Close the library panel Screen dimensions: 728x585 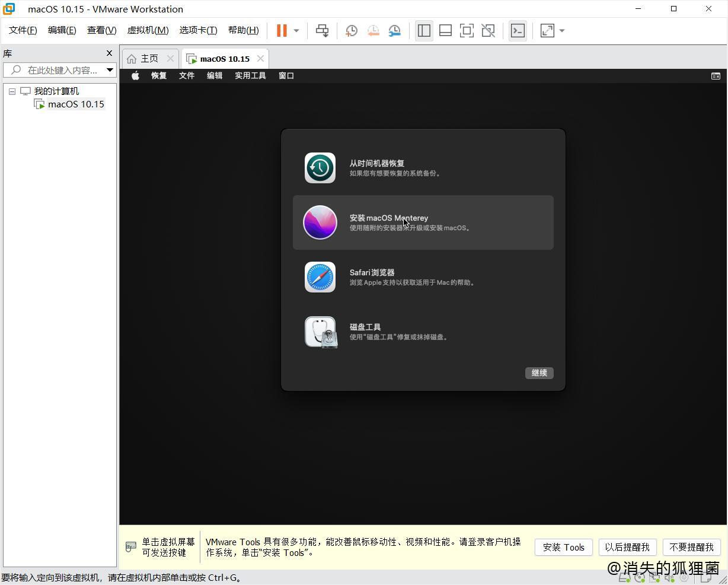point(109,53)
